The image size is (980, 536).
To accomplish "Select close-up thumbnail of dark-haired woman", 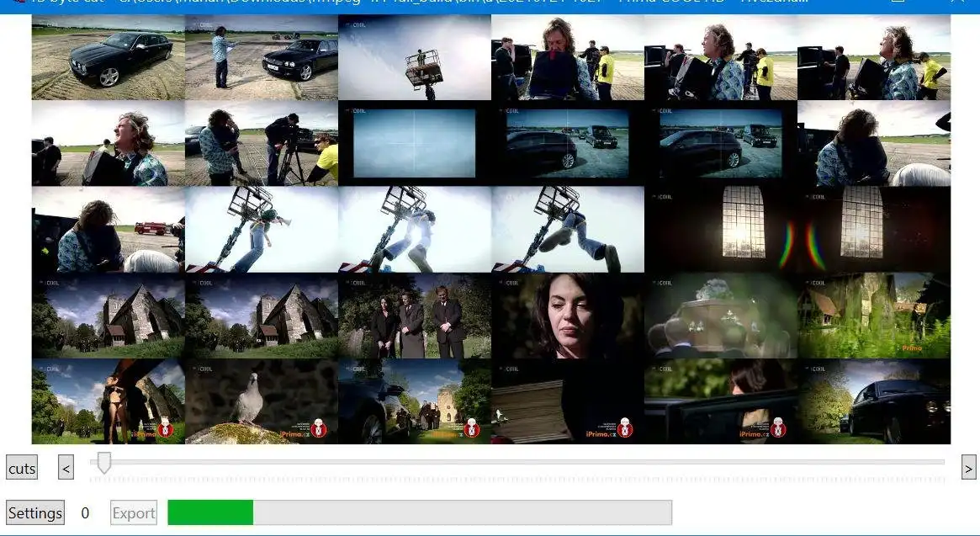I will point(568,316).
